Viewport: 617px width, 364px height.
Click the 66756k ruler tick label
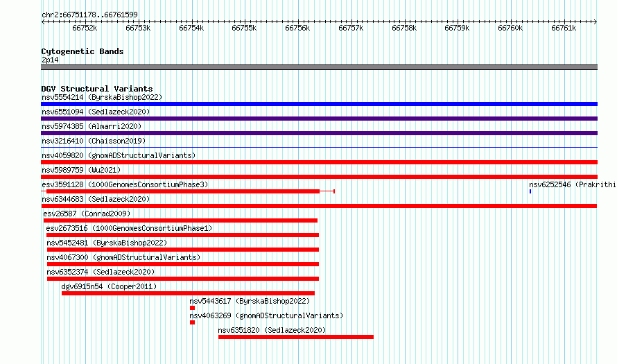pyautogui.click(x=297, y=28)
